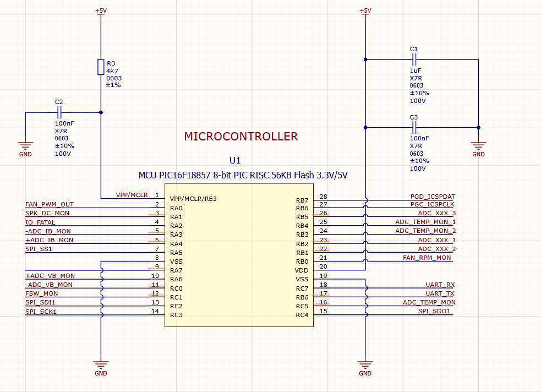This screenshot has height=392, width=541.
Task: Select the IO_FATAL net label
Action: pyautogui.click(x=40, y=222)
